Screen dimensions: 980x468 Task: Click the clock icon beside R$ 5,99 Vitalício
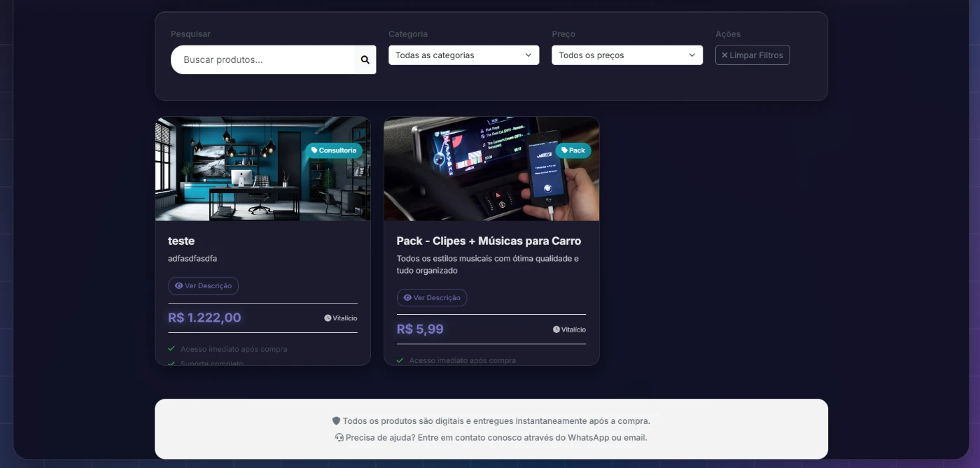pyautogui.click(x=556, y=329)
